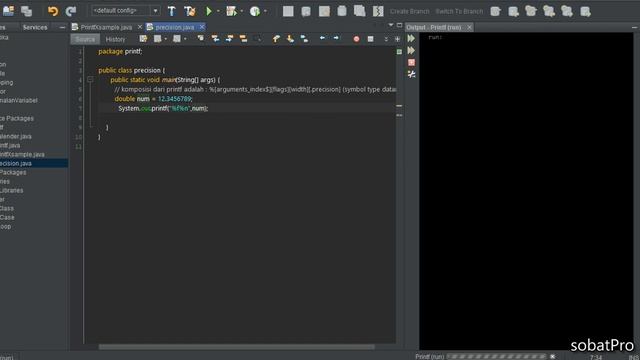The width and height of the screenshot is (640, 360).
Task: Click the Create Branch button
Action: tap(409, 11)
